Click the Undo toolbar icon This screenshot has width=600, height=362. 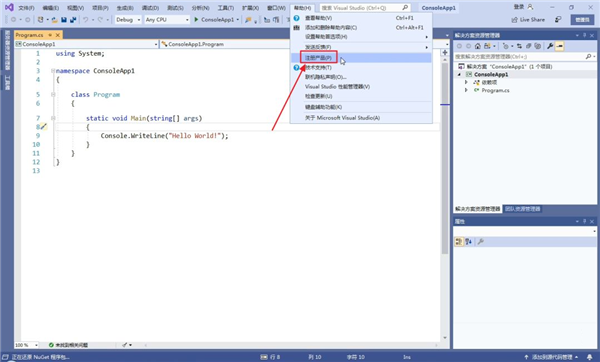pyautogui.click(x=86, y=20)
